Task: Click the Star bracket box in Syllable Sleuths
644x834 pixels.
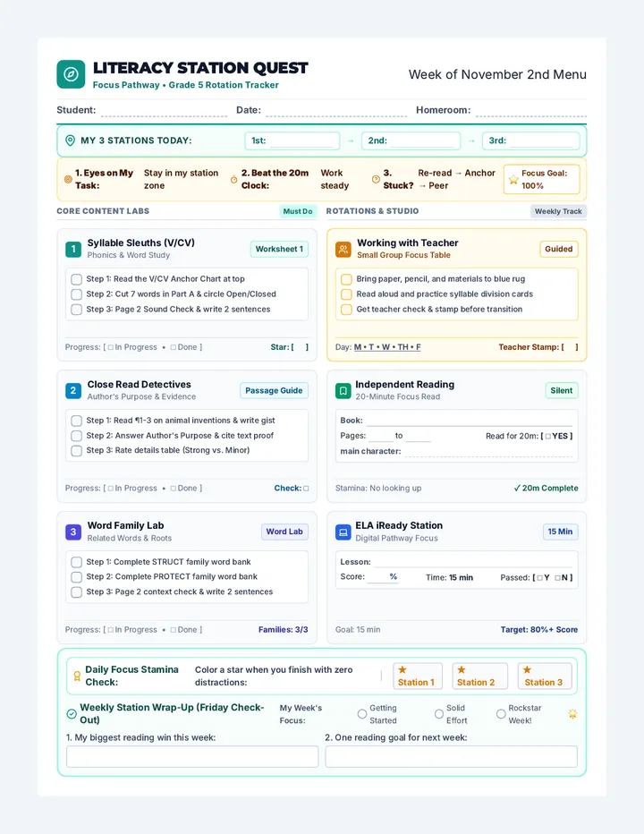Action: tap(300, 347)
